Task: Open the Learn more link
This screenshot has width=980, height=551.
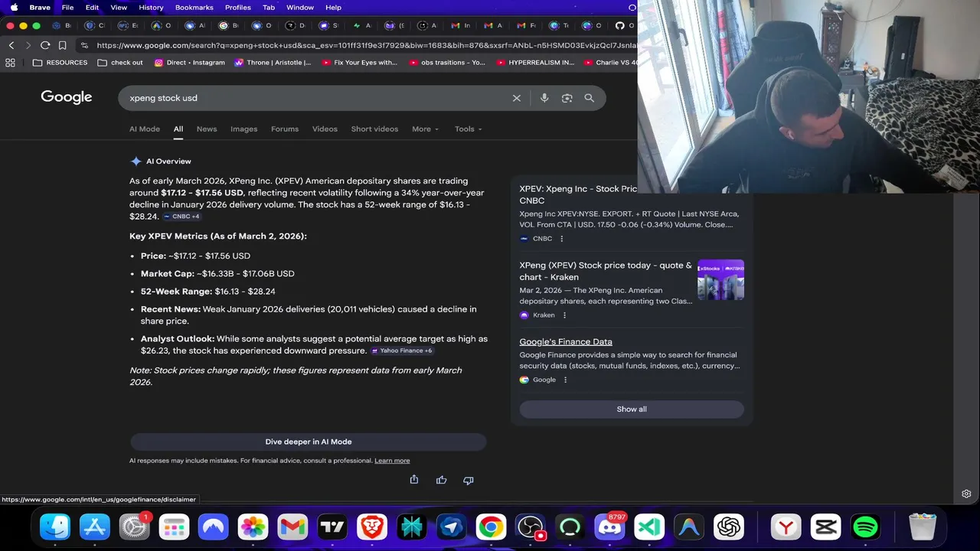Action: click(392, 461)
